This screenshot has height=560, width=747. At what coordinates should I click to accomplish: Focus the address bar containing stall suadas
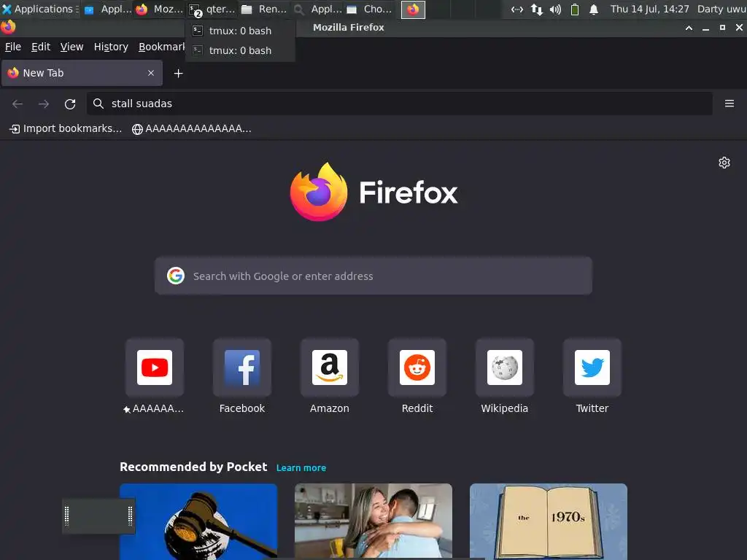[399, 104]
